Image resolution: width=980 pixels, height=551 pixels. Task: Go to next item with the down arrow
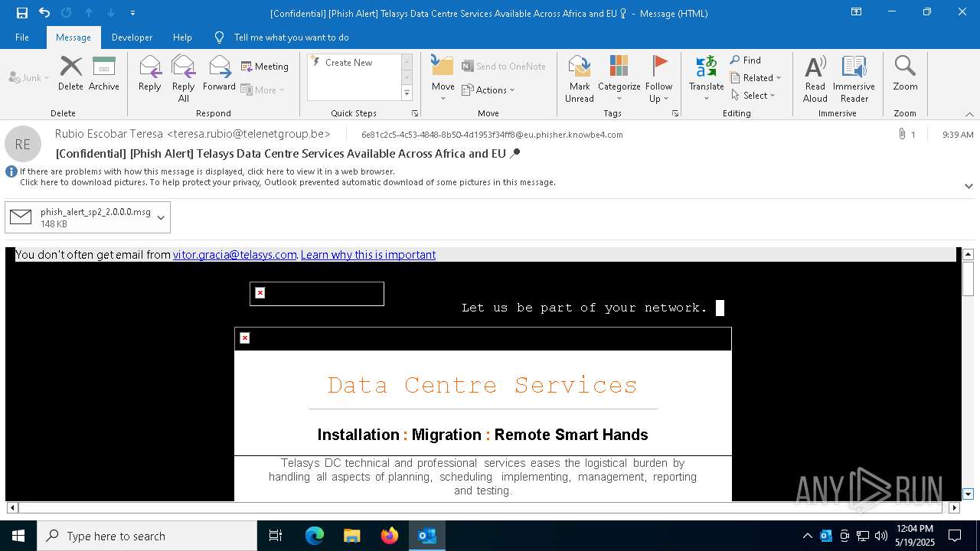point(111,12)
